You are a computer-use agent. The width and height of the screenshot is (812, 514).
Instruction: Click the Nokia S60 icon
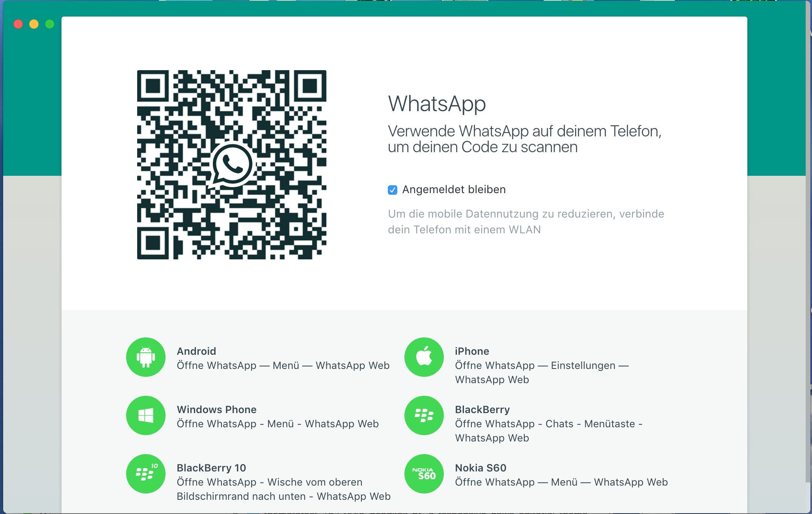pyautogui.click(x=424, y=474)
